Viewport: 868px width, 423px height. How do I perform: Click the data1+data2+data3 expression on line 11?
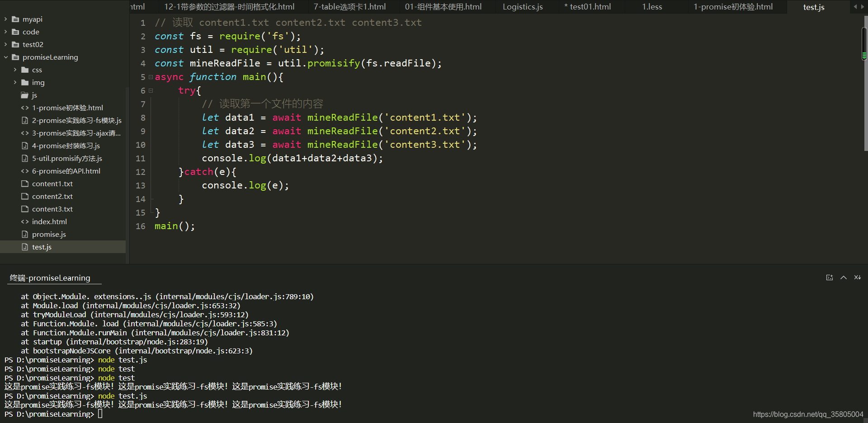pos(322,158)
